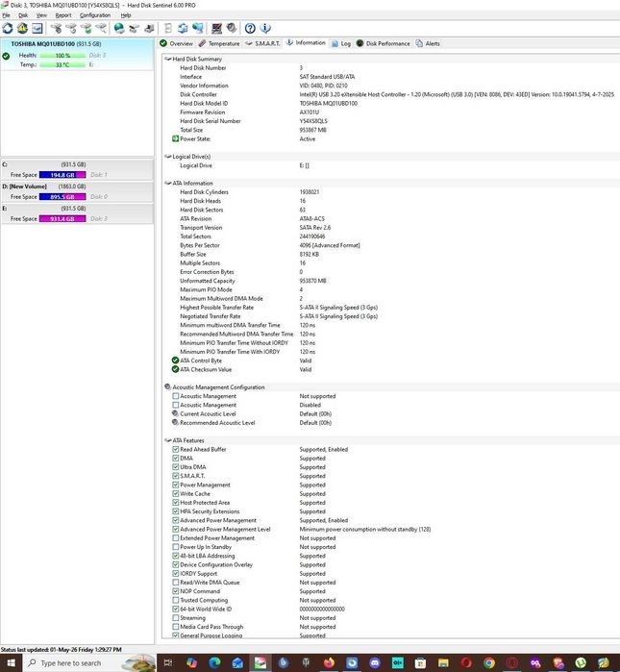Open Microsoft Edge from the taskbar
Viewport: 620px width, 672px height.
[214, 662]
